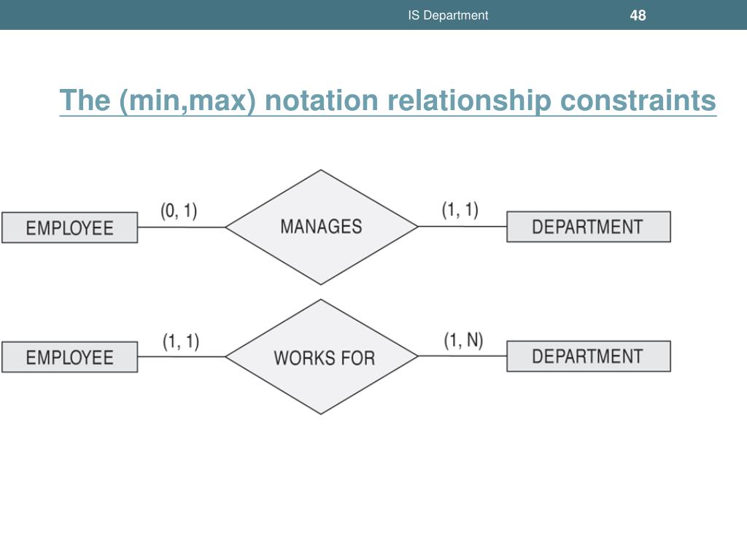Click the DEPARTMENT entity connected to WORKS FOR

tap(589, 356)
